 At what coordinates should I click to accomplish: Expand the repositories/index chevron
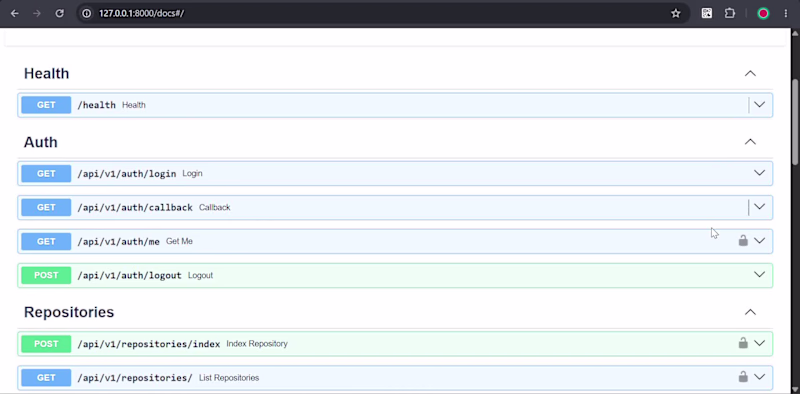[759, 343]
